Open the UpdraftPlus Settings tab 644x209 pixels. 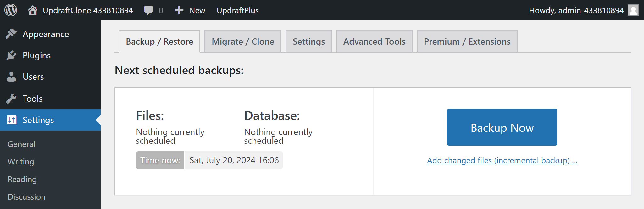pyautogui.click(x=308, y=41)
